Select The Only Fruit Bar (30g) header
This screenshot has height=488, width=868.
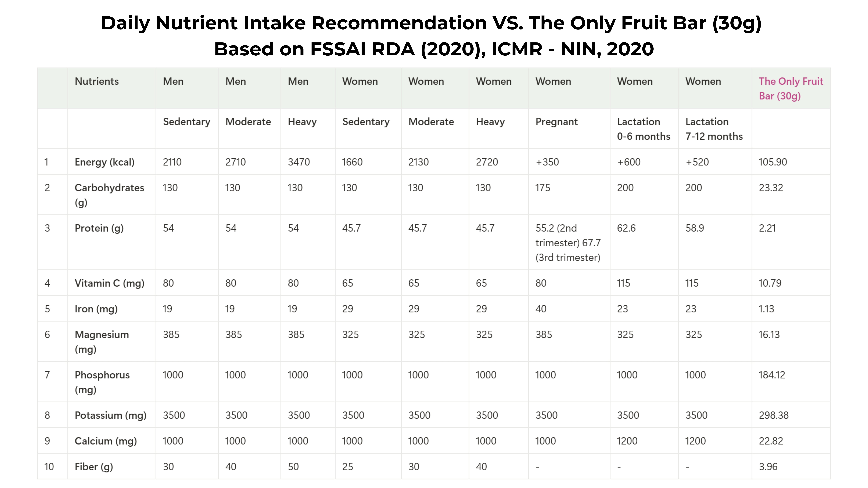(x=791, y=89)
